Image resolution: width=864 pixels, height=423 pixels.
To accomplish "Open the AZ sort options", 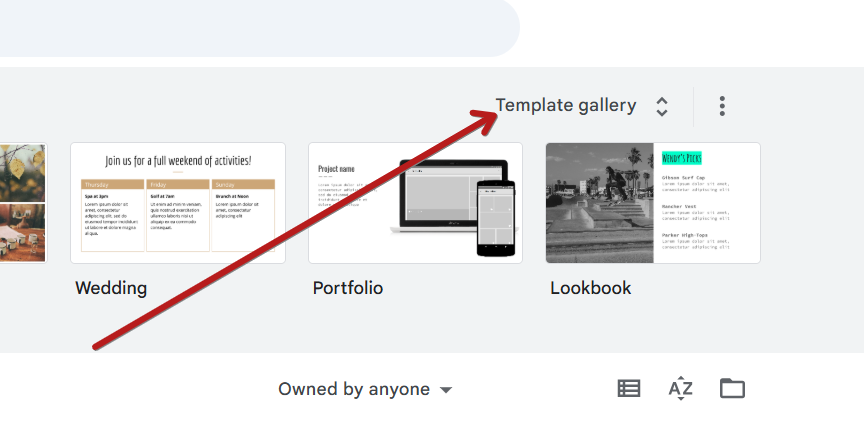I will coord(680,389).
